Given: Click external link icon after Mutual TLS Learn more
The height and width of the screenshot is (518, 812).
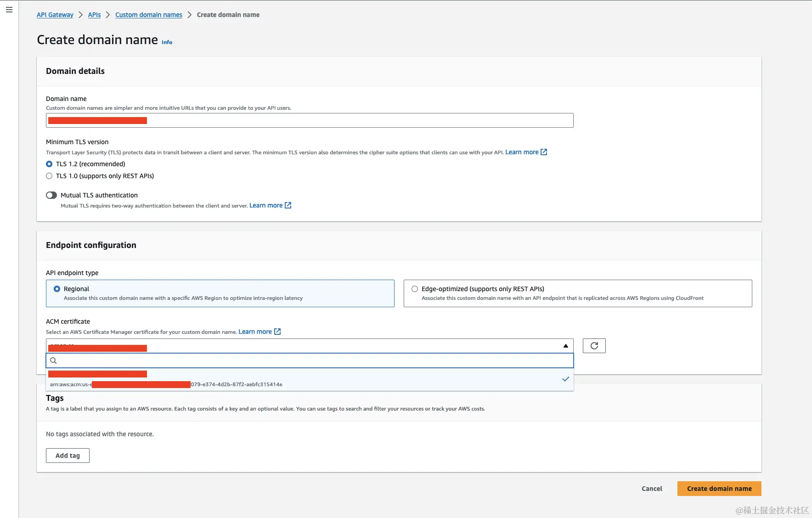Looking at the screenshot, I should [x=288, y=205].
